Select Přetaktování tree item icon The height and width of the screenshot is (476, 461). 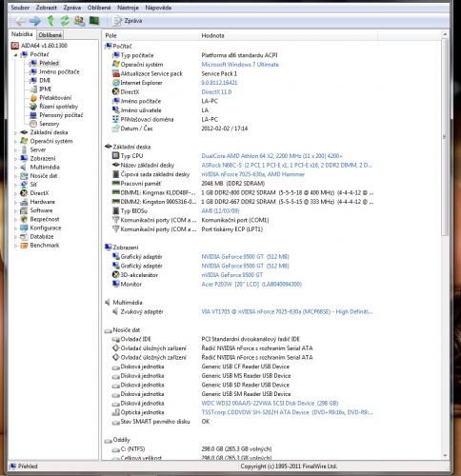tap(33, 98)
